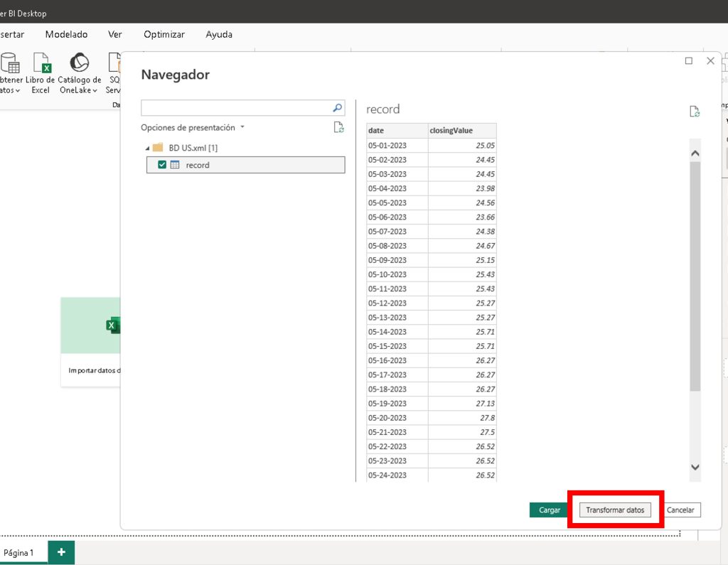Click the refresh icon beside Opciones de presentación
The height and width of the screenshot is (565, 728).
click(x=339, y=128)
